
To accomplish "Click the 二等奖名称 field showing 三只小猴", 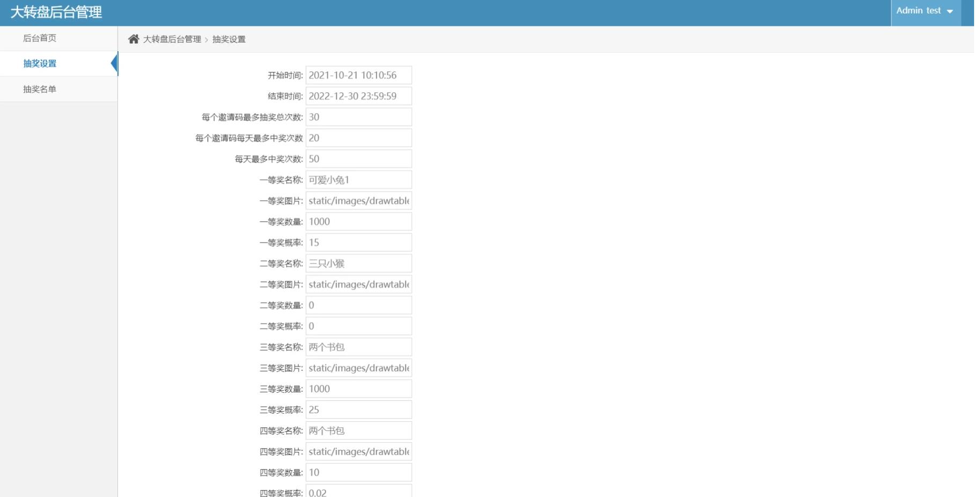I will pos(358,263).
